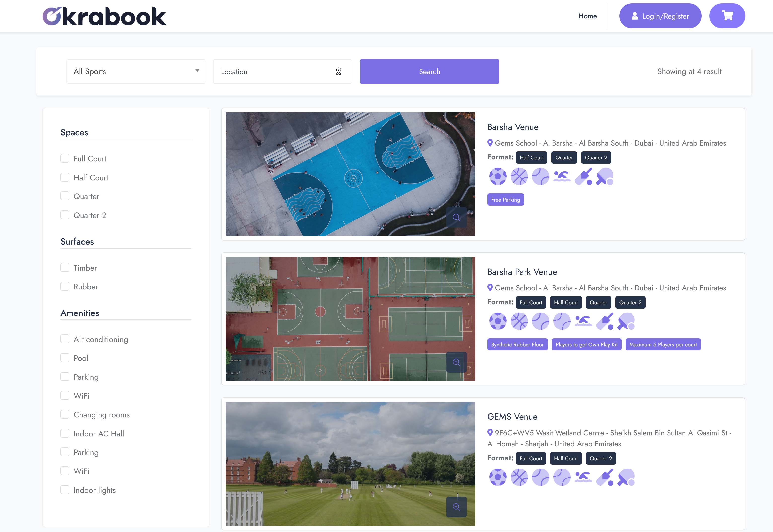Click the map pin beside GEMS Venue address
The height and width of the screenshot is (532, 773).
490,433
